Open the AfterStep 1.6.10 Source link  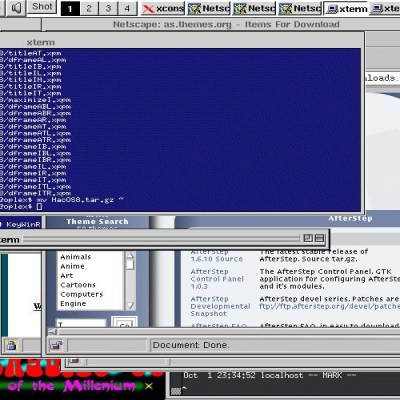point(217,256)
